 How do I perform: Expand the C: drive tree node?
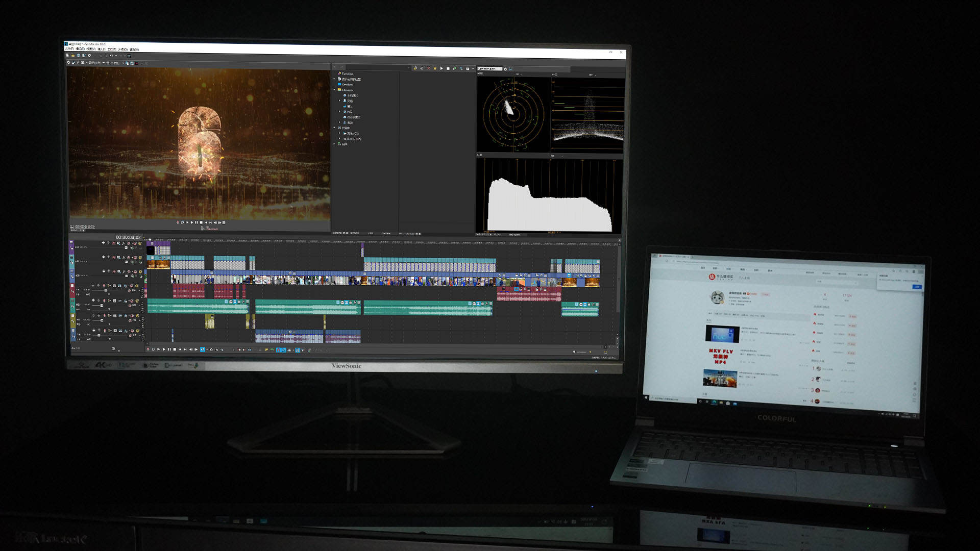click(x=339, y=133)
